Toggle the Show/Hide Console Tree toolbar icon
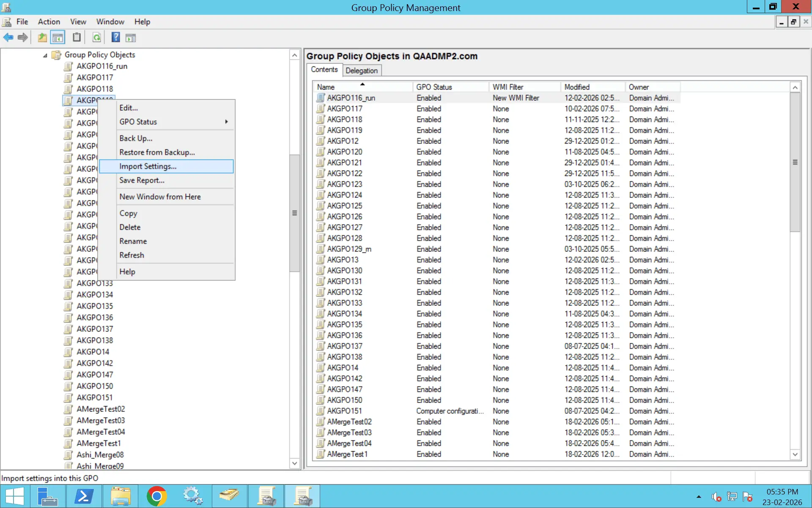This screenshot has width=812, height=508. (x=58, y=37)
